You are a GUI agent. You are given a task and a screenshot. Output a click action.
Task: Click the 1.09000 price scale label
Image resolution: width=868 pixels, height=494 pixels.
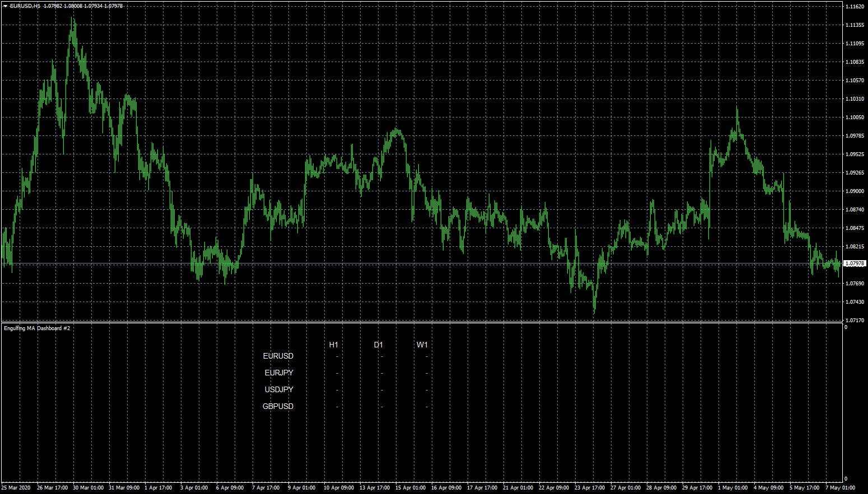tap(855, 191)
